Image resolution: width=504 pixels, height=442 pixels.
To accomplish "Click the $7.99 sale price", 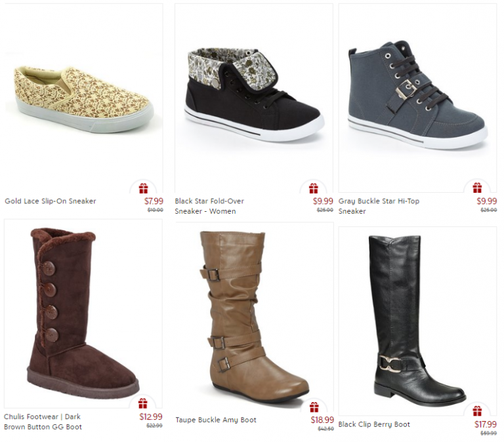I will click(154, 201).
